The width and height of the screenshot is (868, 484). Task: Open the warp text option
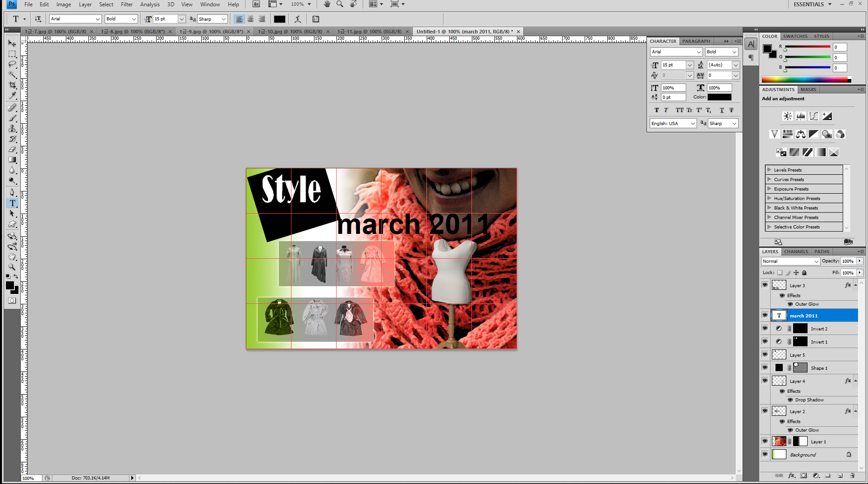[298, 19]
